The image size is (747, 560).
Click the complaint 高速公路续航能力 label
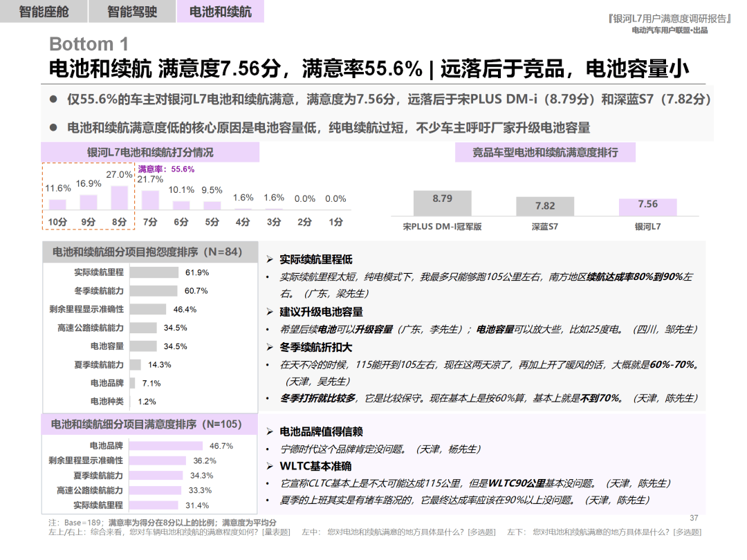point(91,328)
